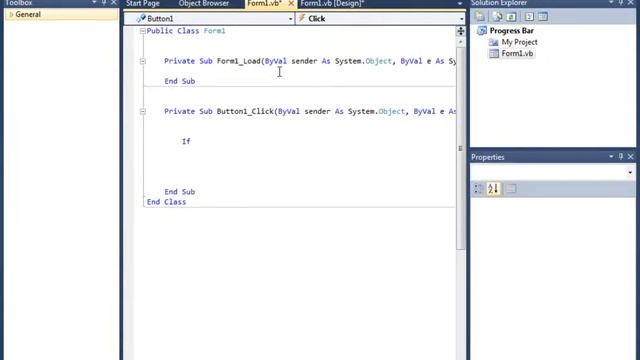640x360 pixels.
Task: Close the Form1.vb* tab
Action: coord(291,3)
